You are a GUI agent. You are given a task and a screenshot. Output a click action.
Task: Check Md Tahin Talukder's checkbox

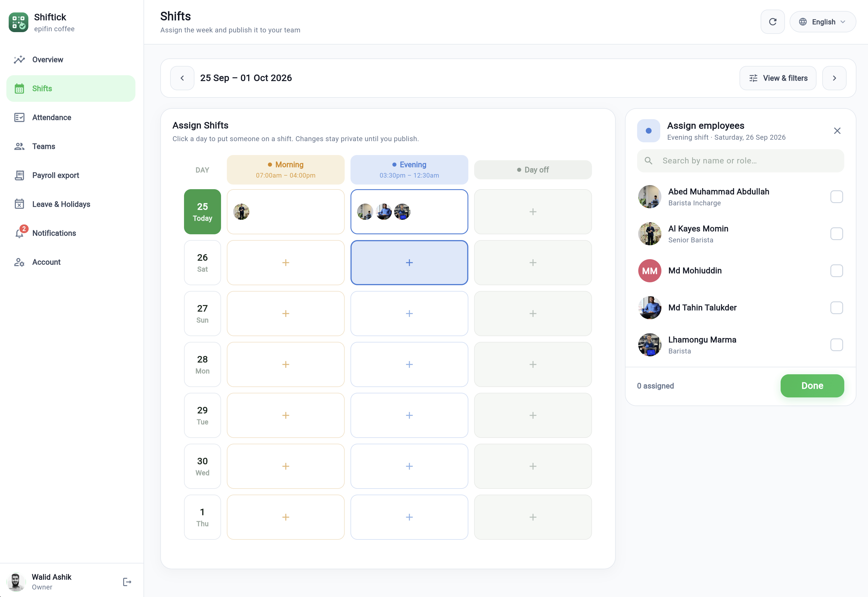836,308
